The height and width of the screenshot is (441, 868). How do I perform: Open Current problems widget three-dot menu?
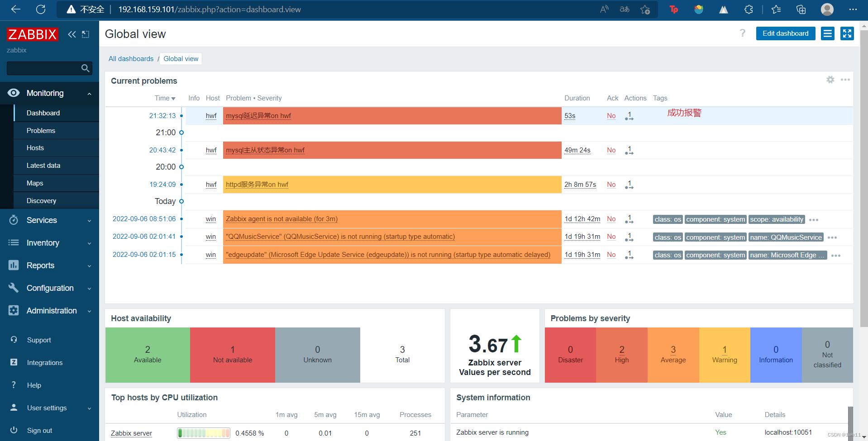[x=845, y=80]
